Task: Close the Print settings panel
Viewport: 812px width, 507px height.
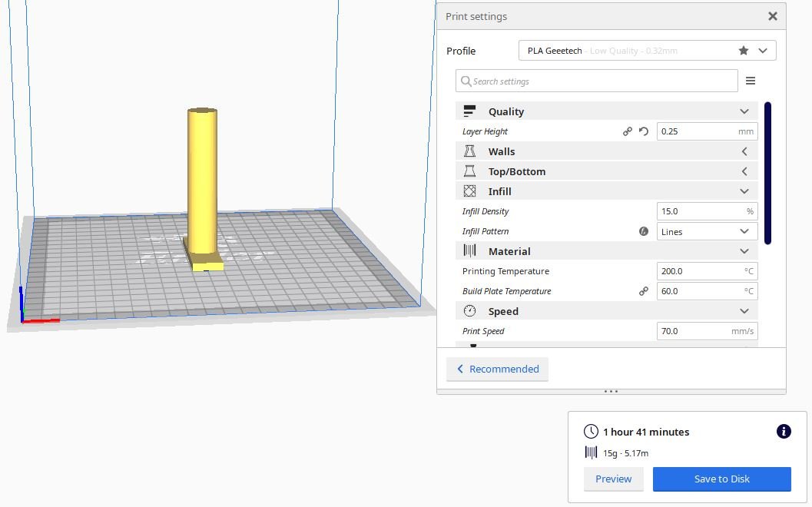Action: (x=772, y=16)
